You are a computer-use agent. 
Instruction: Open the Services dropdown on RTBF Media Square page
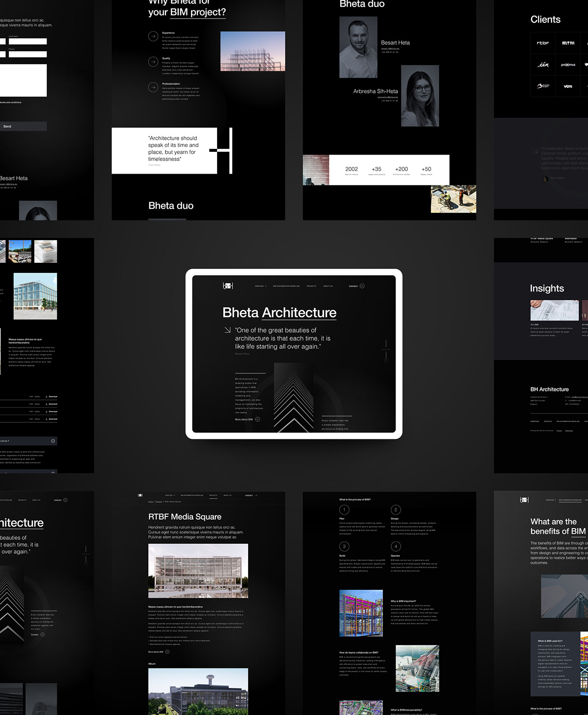point(170,495)
